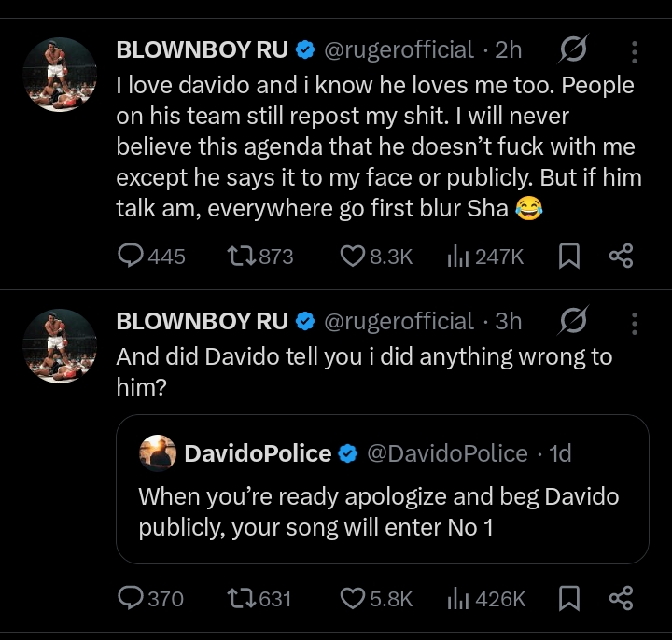Open more options menu on the 3h tweet
This screenshot has width=672, height=640.
(x=635, y=322)
